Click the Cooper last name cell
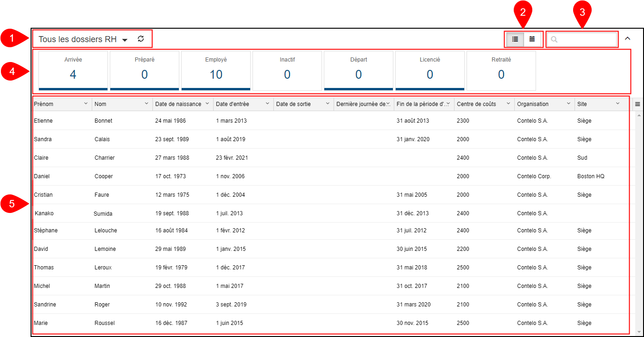The width and height of the screenshot is (644, 337). point(104,176)
